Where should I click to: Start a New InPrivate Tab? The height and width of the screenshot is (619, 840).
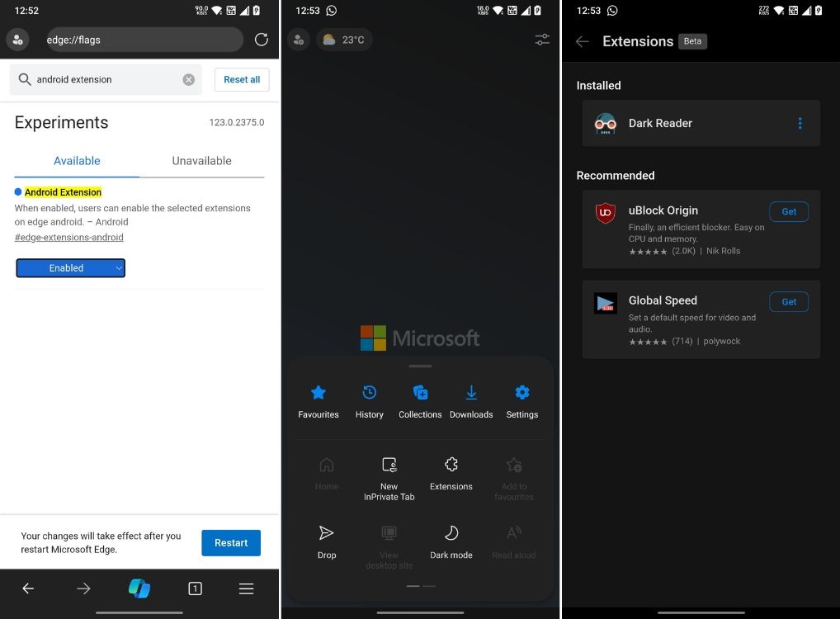[x=389, y=465]
